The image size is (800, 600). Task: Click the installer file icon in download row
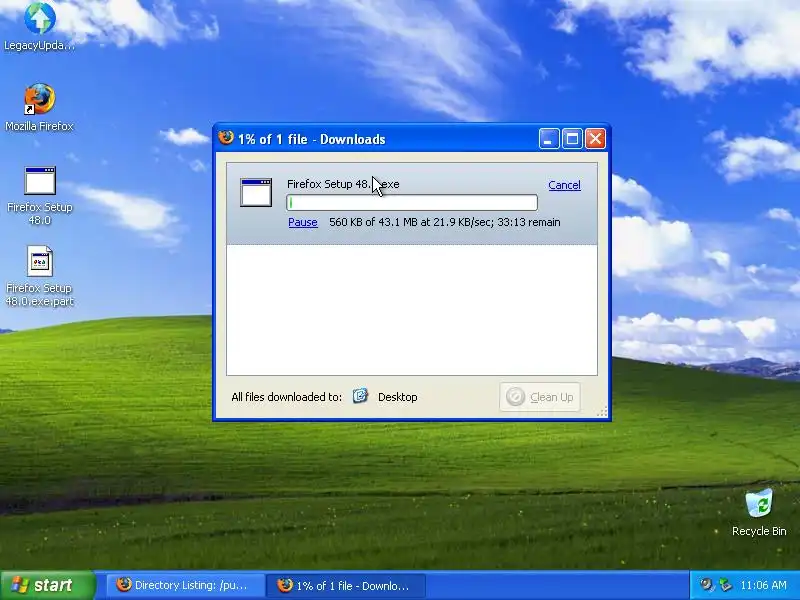(x=256, y=192)
